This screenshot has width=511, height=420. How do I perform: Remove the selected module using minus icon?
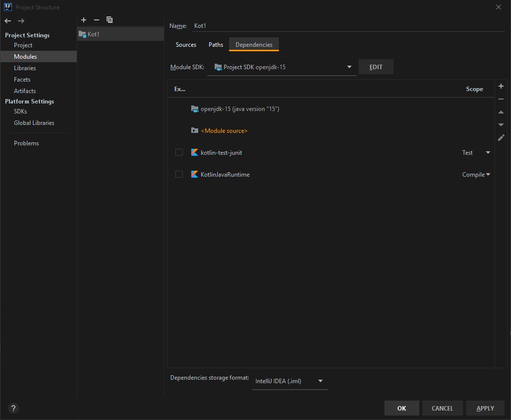tap(96, 20)
